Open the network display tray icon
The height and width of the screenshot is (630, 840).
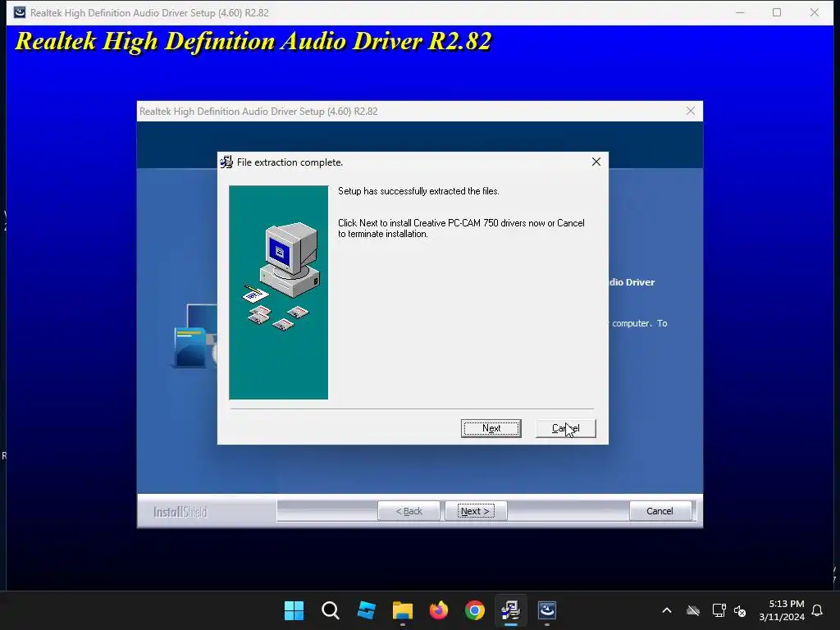719,610
